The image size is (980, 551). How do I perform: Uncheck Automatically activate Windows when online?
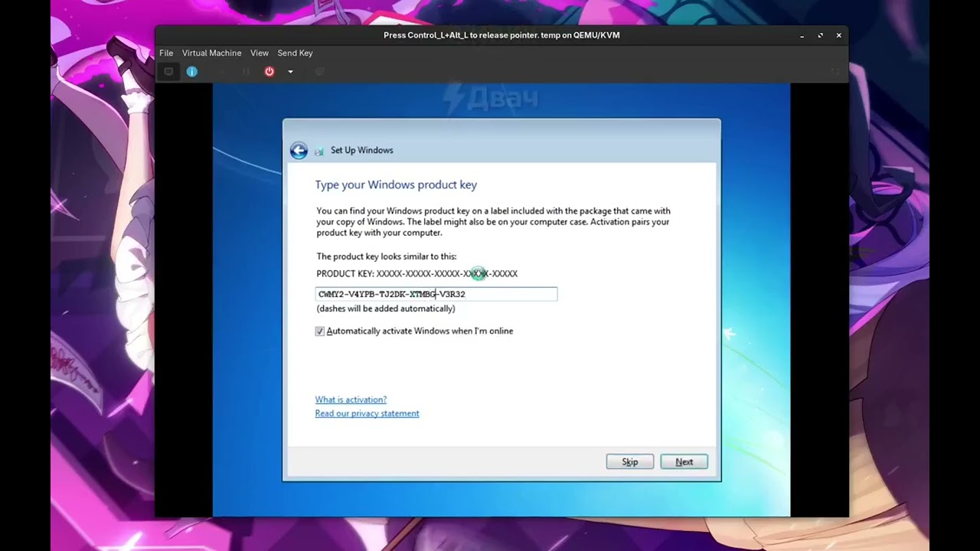320,331
